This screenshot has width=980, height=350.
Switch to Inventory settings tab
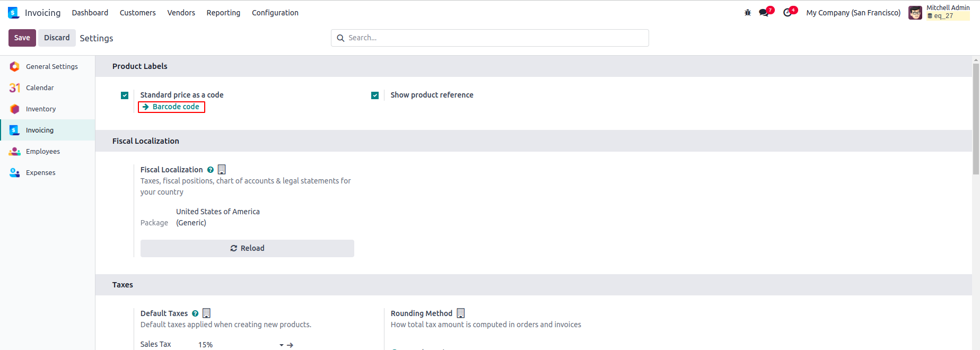[x=41, y=109]
